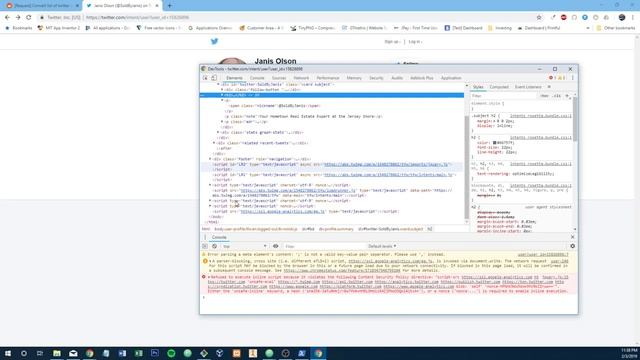Go back with the browser back arrow

click(x=7, y=18)
